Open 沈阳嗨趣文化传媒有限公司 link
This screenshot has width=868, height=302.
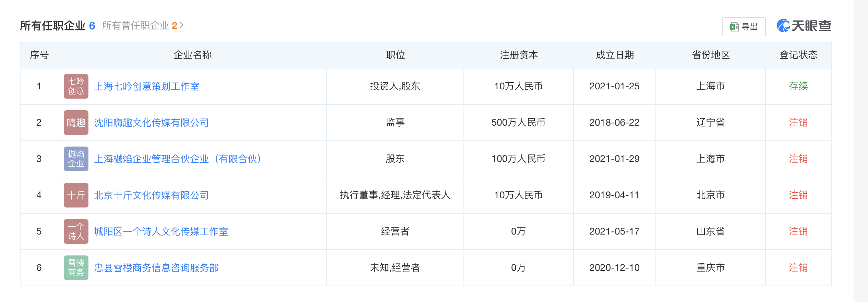[152, 123]
